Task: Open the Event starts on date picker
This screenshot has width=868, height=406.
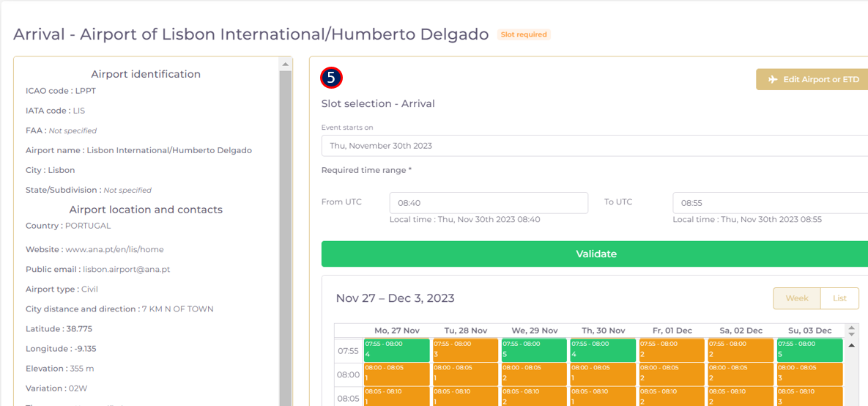Action: [x=594, y=146]
